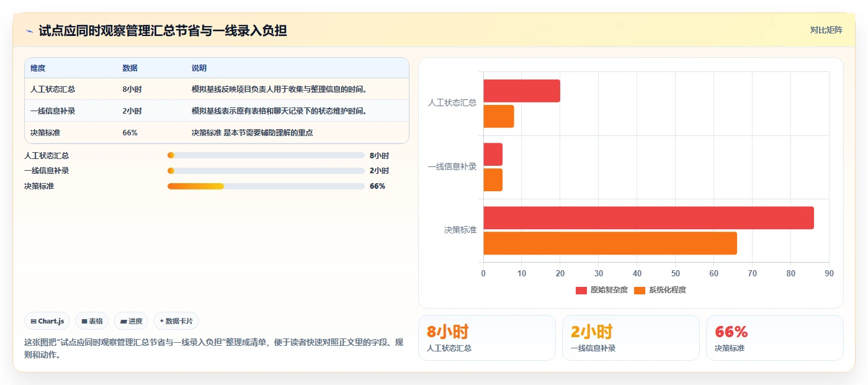
Task: Select the 数据卡片 tag chip
Action: (176, 321)
